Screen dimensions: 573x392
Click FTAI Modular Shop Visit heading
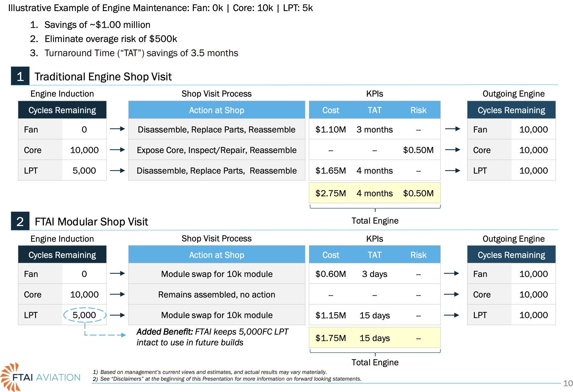click(91, 221)
